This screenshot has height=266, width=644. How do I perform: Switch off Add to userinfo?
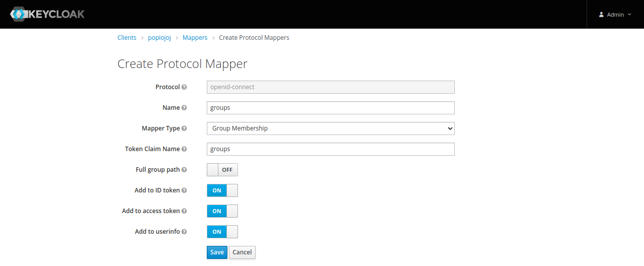222,232
